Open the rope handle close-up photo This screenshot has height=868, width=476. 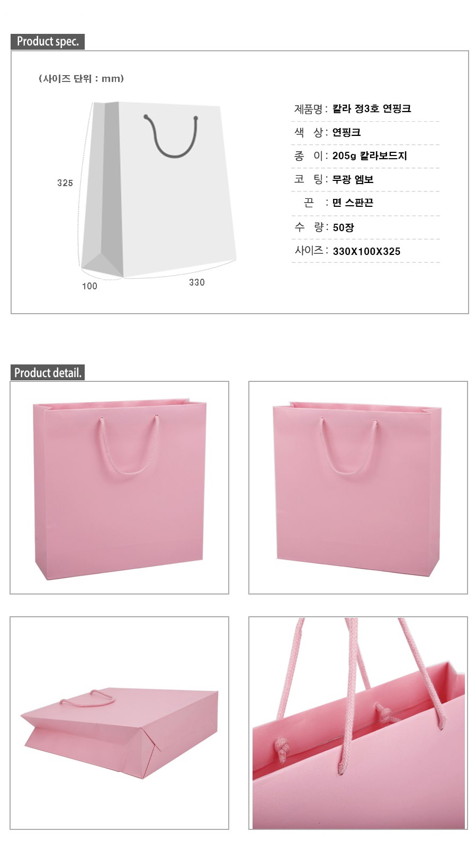[x=358, y=723]
